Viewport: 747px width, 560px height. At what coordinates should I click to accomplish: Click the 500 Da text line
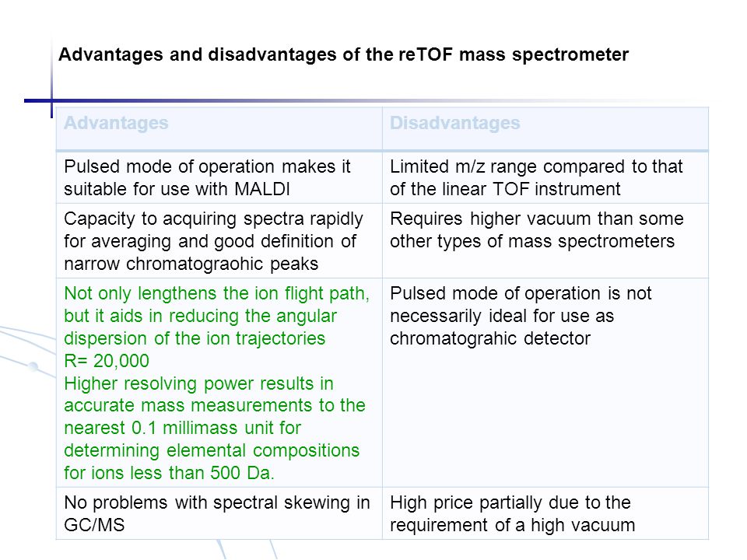[x=169, y=473]
